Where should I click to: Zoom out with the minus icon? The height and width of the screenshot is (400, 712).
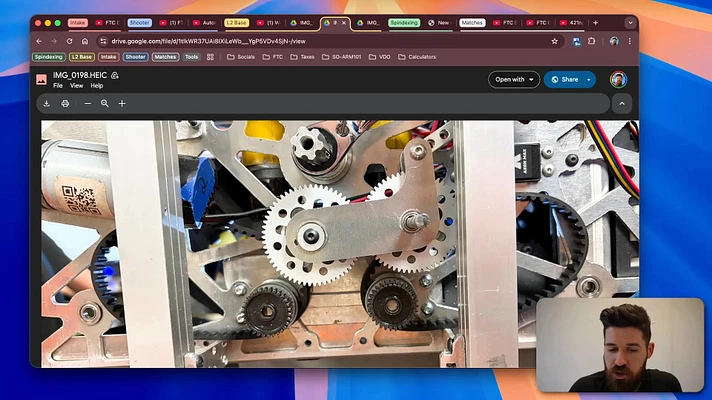(x=88, y=104)
